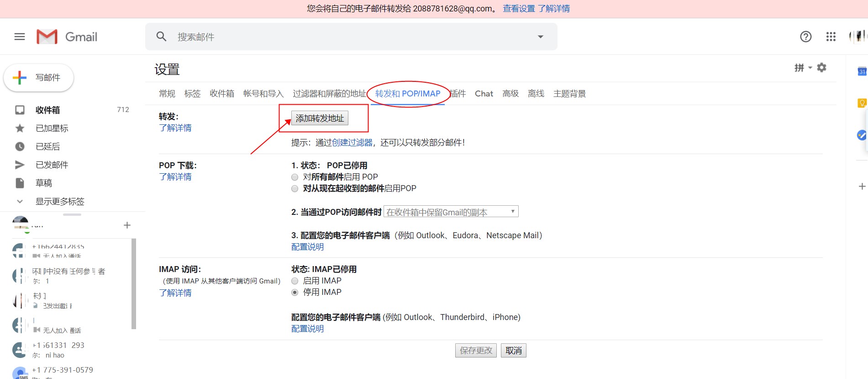
Task: Click the search magnifier icon
Action: pyautogui.click(x=161, y=37)
